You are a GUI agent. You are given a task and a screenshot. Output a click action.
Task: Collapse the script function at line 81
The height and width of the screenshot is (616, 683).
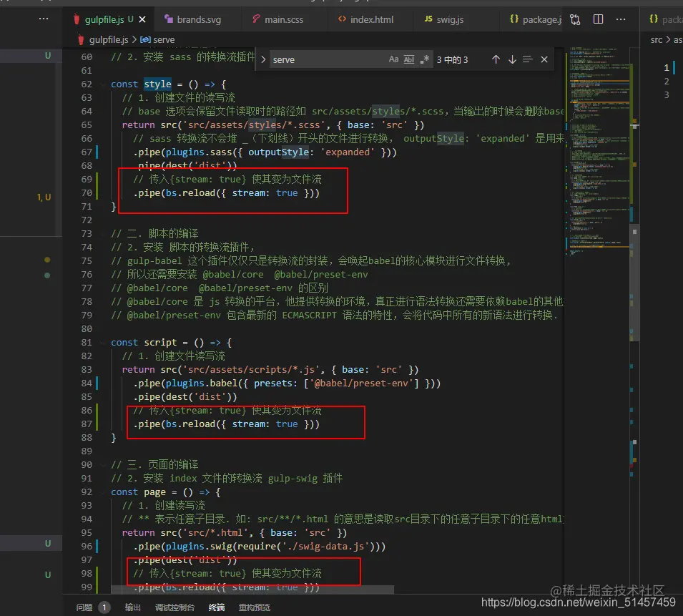pos(103,343)
